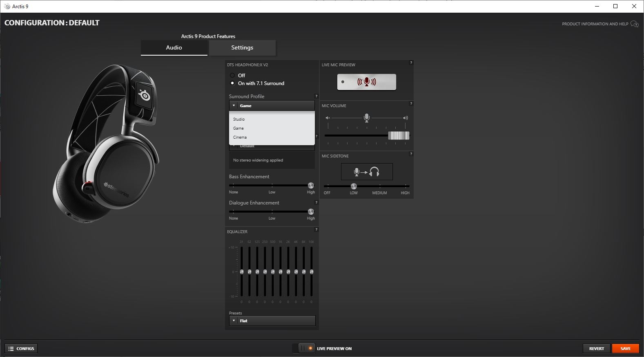The image size is (644, 357).
Task: Set Mic Sidetone slider to HIGH
Action: point(405,186)
